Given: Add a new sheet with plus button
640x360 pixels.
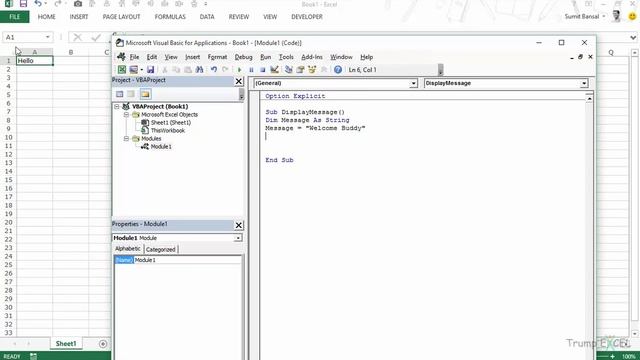Looking at the screenshot, I should pos(103,344).
